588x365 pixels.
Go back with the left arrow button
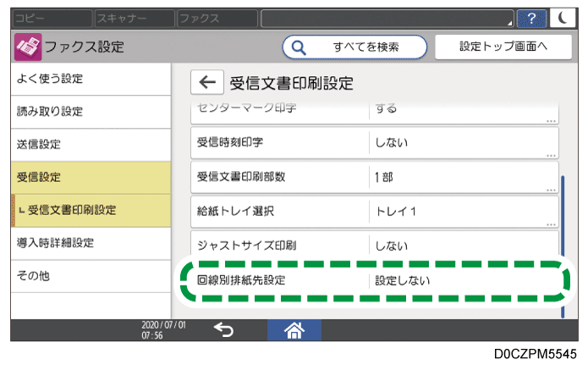click(x=207, y=82)
